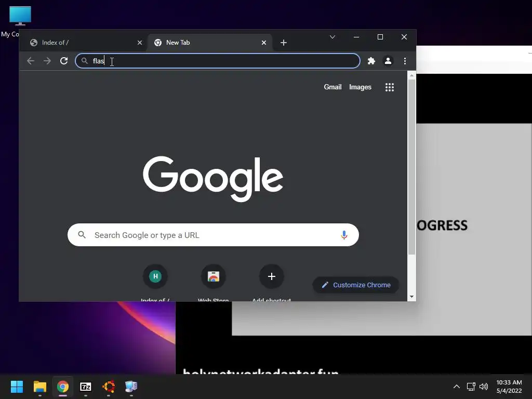Close the New Tab tab
Image resolution: width=532 pixels, height=399 pixels.
click(263, 43)
